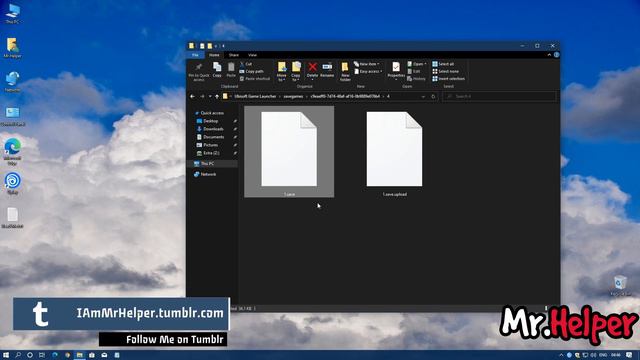This screenshot has width=640, height=360.
Task: Click Invert selection
Action: point(449,79)
